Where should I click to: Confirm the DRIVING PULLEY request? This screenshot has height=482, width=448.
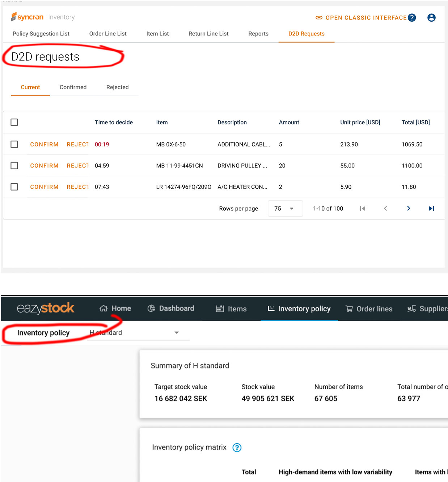(44, 166)
